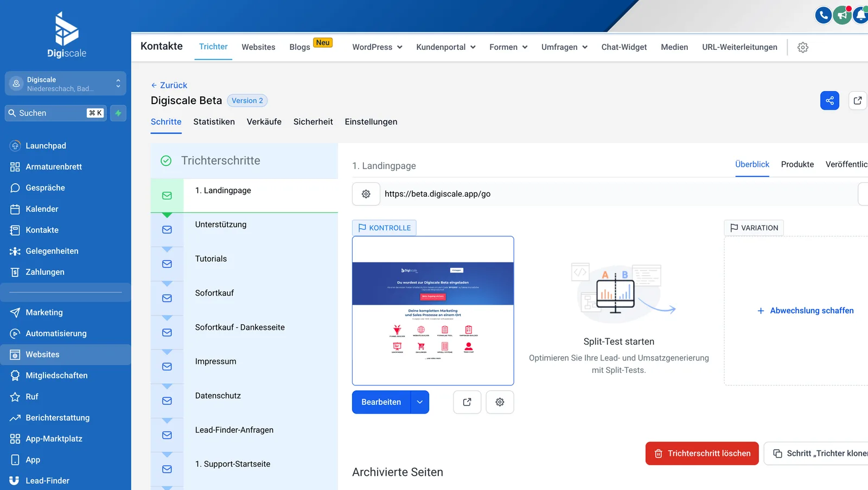868x490 pixels.
Task: Click the Suchen search field
Action: tap(56, 113)
